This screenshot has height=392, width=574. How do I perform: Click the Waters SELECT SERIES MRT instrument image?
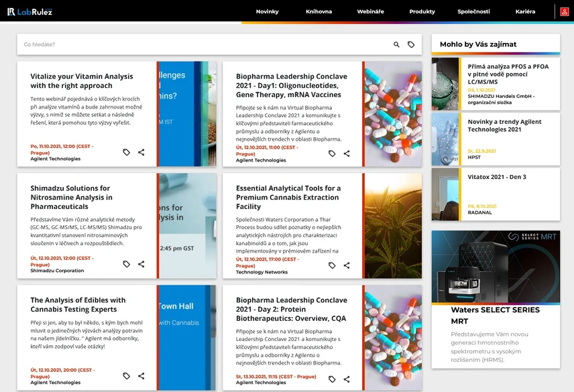[x=496, y=267]
